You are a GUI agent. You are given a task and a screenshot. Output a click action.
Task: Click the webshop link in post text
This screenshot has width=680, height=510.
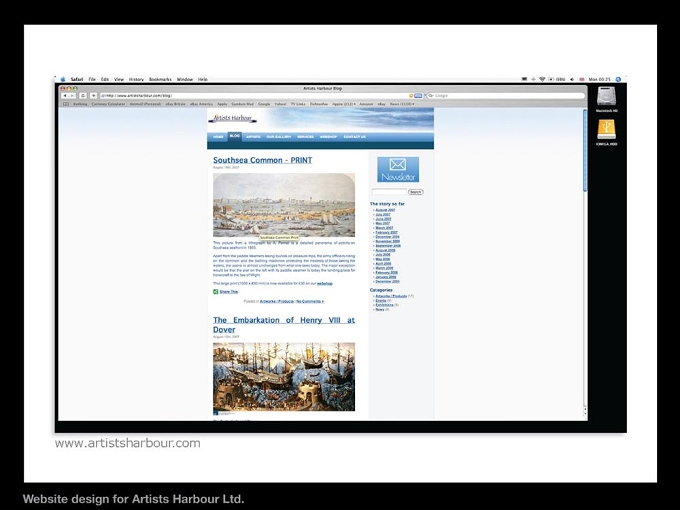pyautogui.click(x=324, y=284)
